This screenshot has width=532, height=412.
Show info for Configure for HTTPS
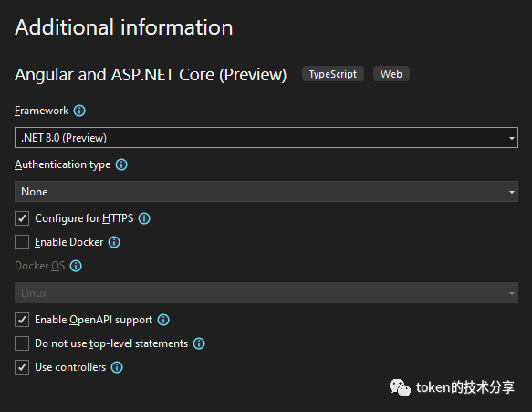click(144, 218)
